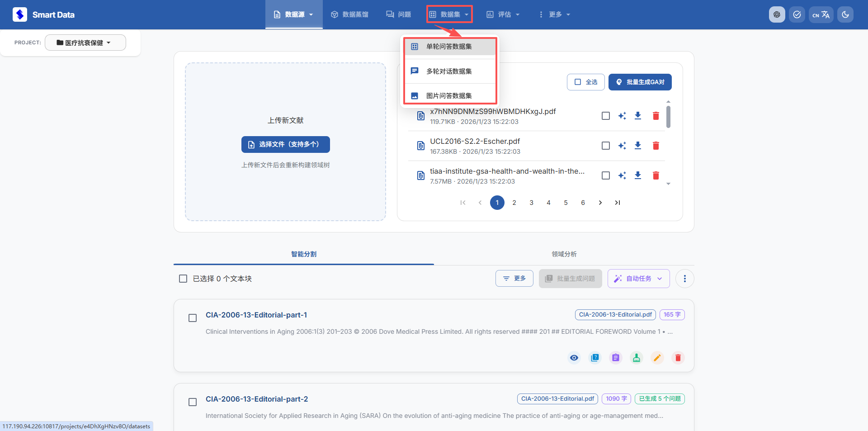Check the box for UCL2016-S2.2-Escher.pdf

(x=606, y=146)
